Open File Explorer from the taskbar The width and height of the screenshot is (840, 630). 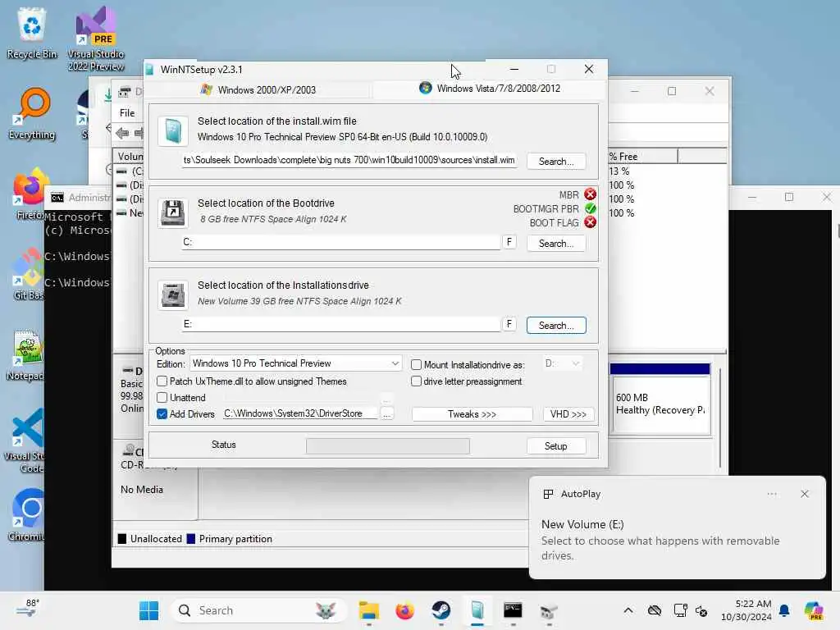pos(368,610)
